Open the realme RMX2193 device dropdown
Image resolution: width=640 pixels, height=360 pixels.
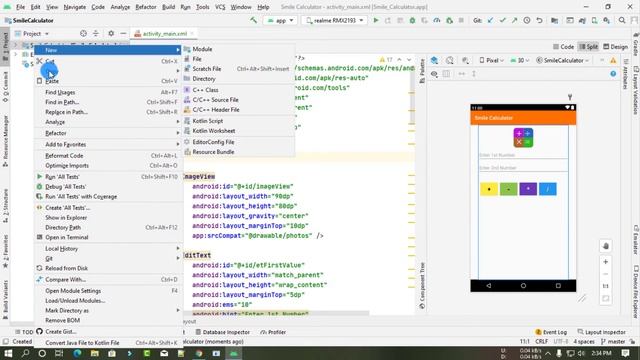point(334,20)
